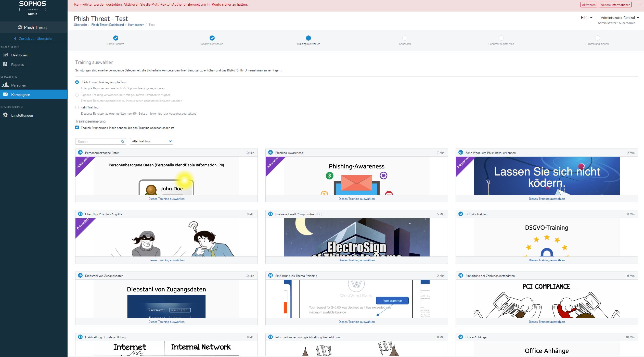This screenshot has width=644, height=357.
Task: Open Kampagnen breadcrumb link
Action: (136, 25)
